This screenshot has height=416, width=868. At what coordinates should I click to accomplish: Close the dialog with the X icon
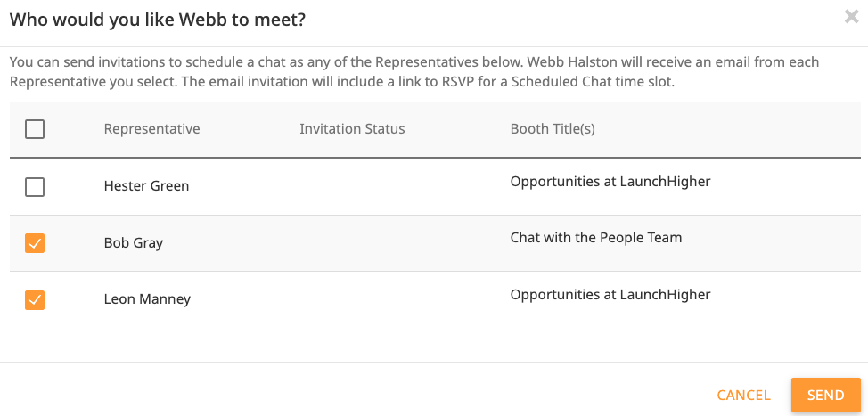(851, 17)
